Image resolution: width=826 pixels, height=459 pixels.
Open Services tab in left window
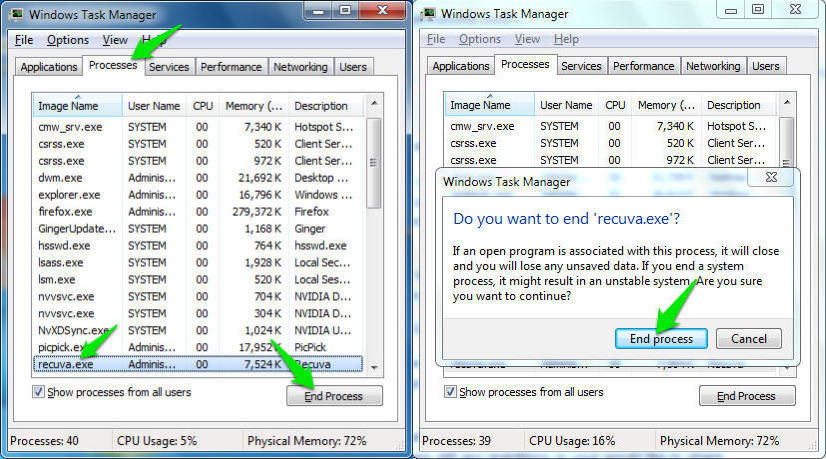coord(169,67)
